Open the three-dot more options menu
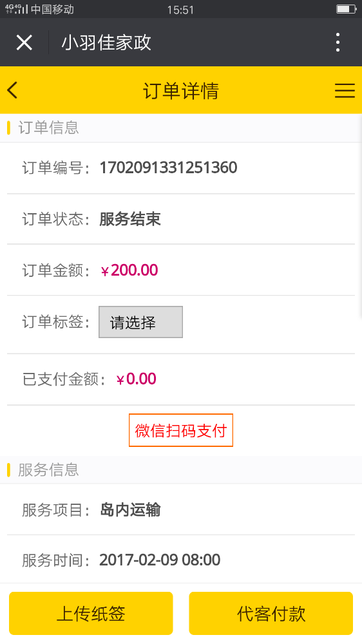 click(x=338, y=43)
